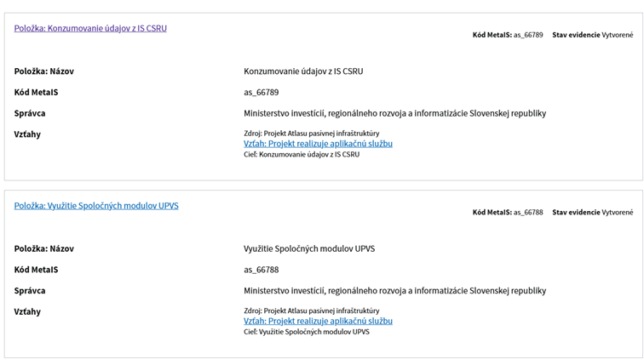Click the Cieľ: Konzumovanie údajov z IS CSRU text

click(302, 155)
